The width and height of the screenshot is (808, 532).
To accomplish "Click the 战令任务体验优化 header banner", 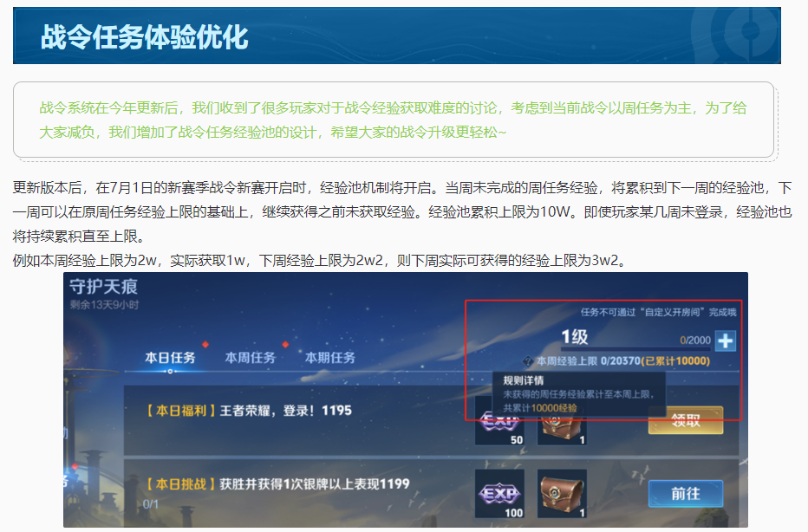I will [397, 36].
